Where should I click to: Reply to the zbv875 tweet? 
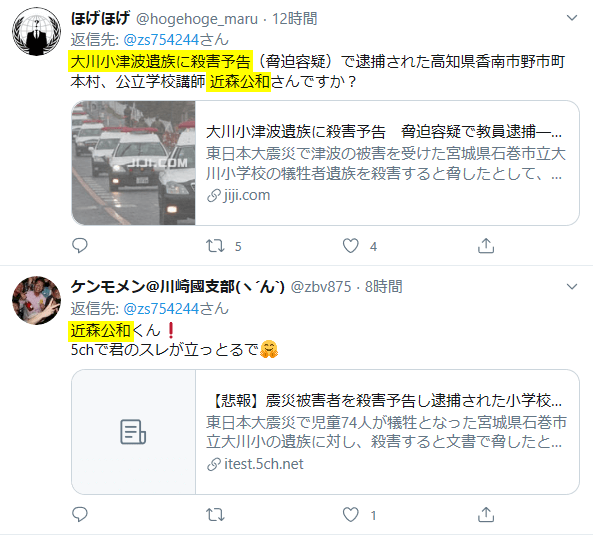(80, 515)
